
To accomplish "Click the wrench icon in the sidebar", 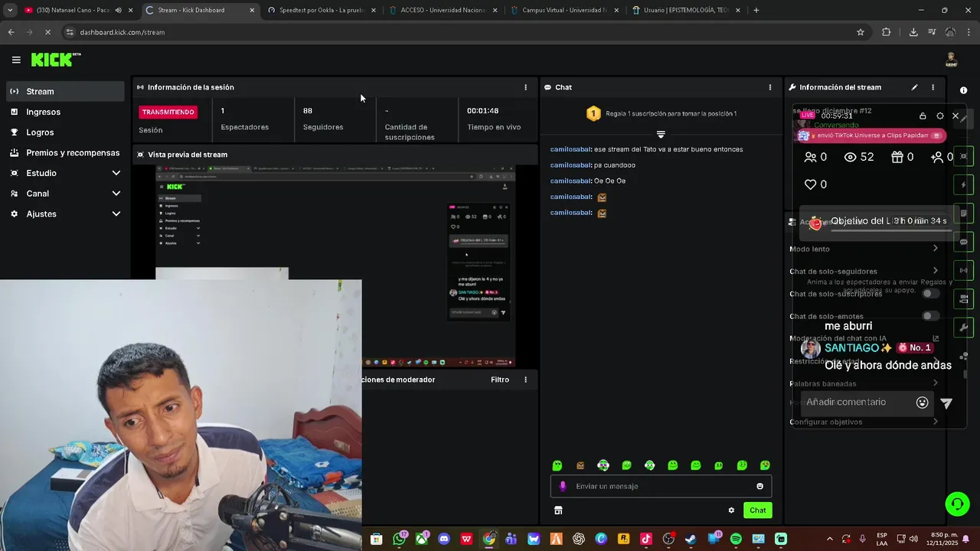I will (x=964, y=328).
